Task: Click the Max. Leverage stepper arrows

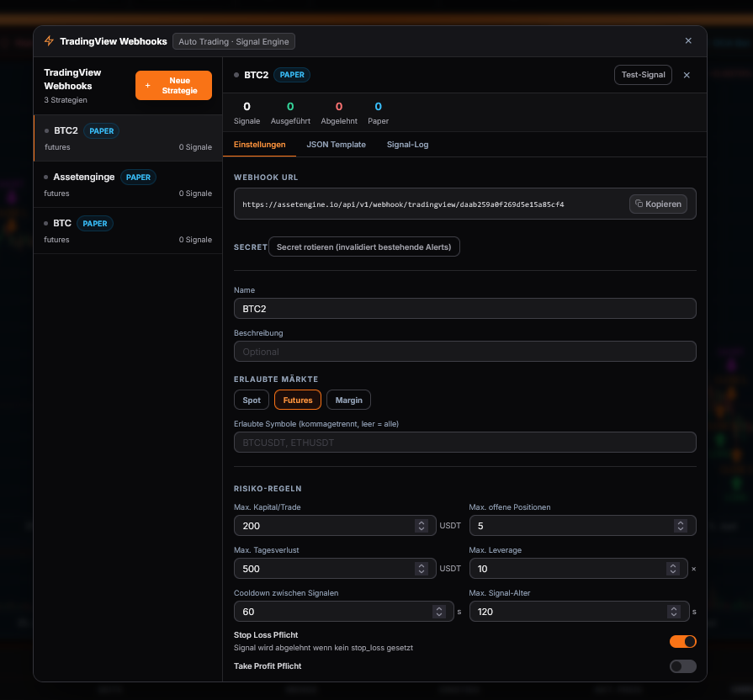Action: click(673, 569)
